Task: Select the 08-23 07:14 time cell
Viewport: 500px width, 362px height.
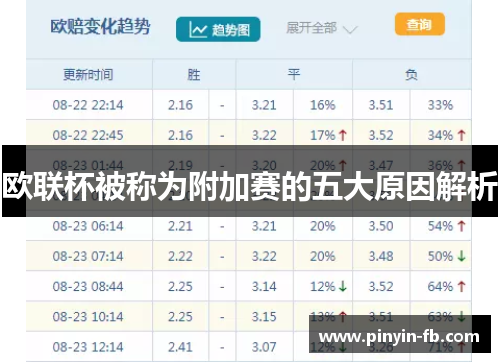Action: pyautogui.click(x=88, y=256)
